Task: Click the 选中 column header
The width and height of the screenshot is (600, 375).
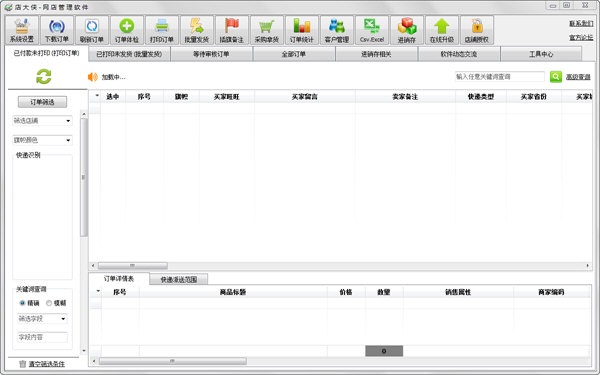Action: 112,97
